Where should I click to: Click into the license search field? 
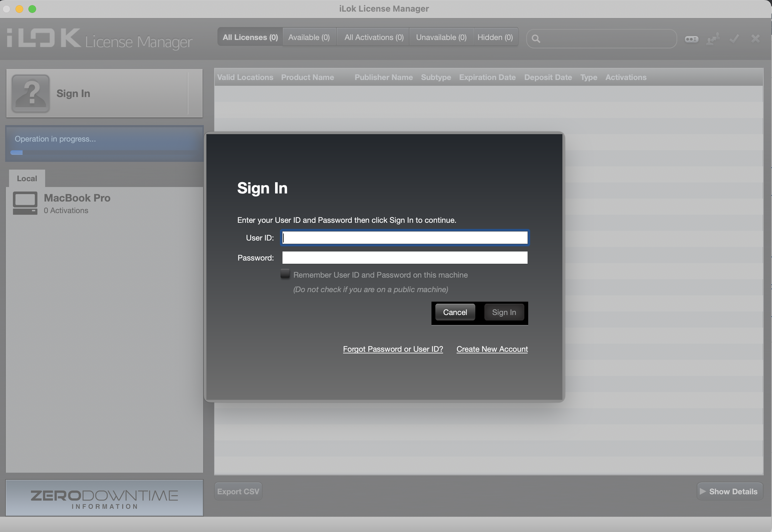click(x=601, y=39)
